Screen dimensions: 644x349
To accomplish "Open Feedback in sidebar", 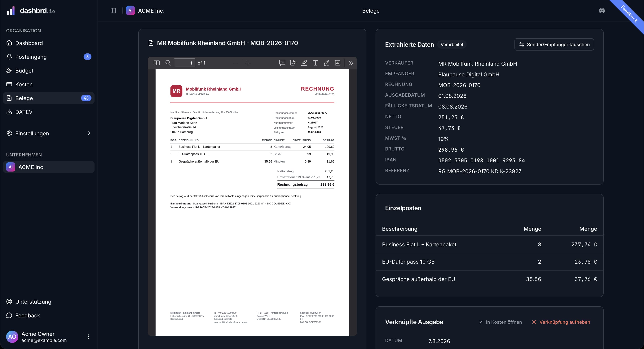I will click(49, 315).
